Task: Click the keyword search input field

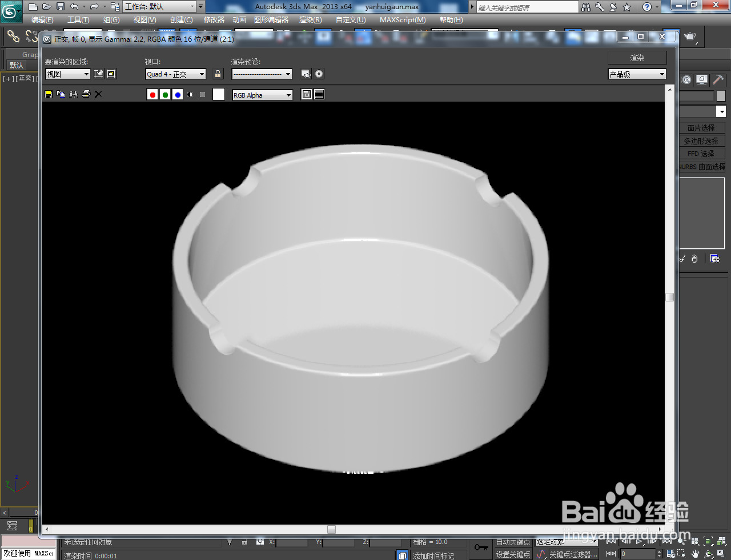Action: (527, 7)
